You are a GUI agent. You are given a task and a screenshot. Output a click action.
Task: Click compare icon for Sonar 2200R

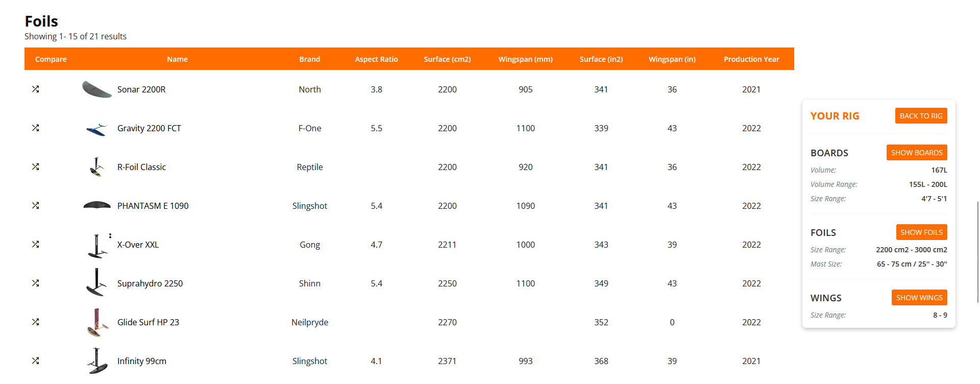pos(35,89)
